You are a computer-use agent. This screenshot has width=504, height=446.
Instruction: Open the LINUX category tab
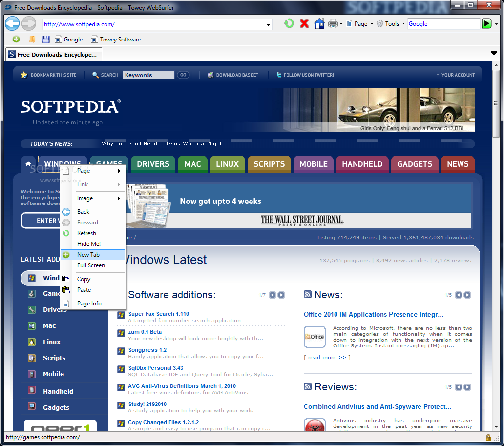pyautogui.click(x=227, y=164)
